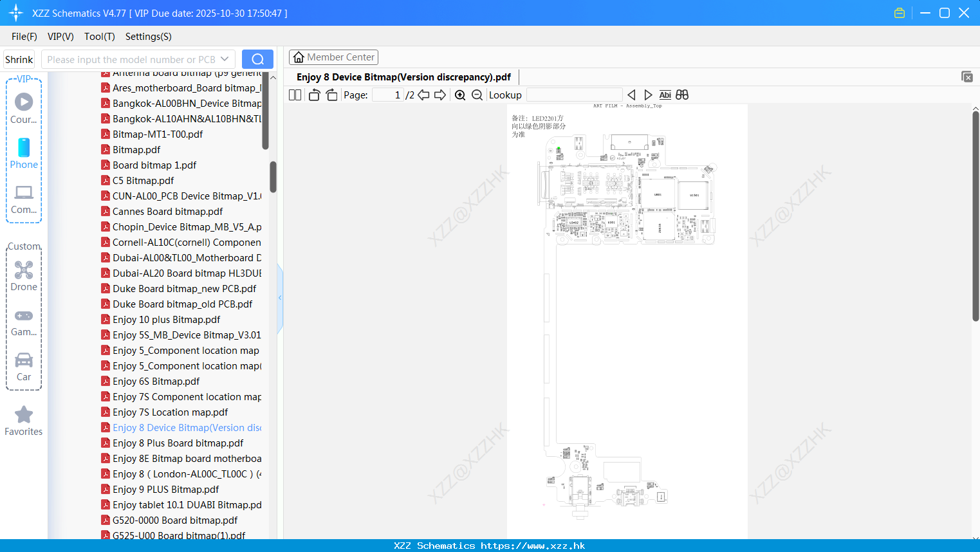Zoom in on the PDF
This screenshot has height=552, width=980.
(460, 95)
